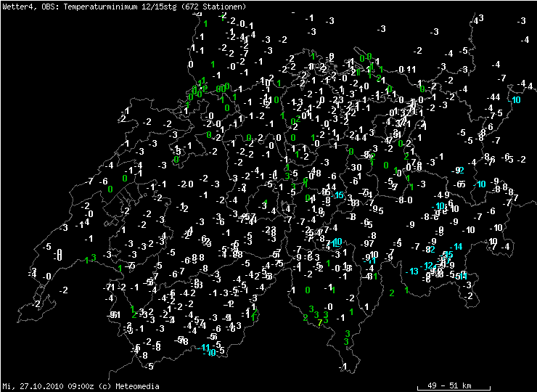Click the white -44 station value
This screenshot has height=392, width=537.
point(493,97)
